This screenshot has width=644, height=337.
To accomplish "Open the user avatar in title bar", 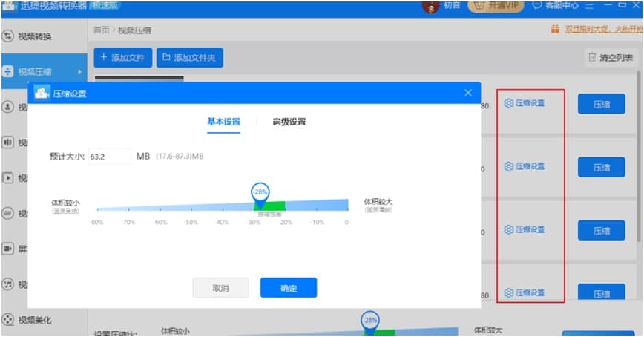I will coord(430,6).
